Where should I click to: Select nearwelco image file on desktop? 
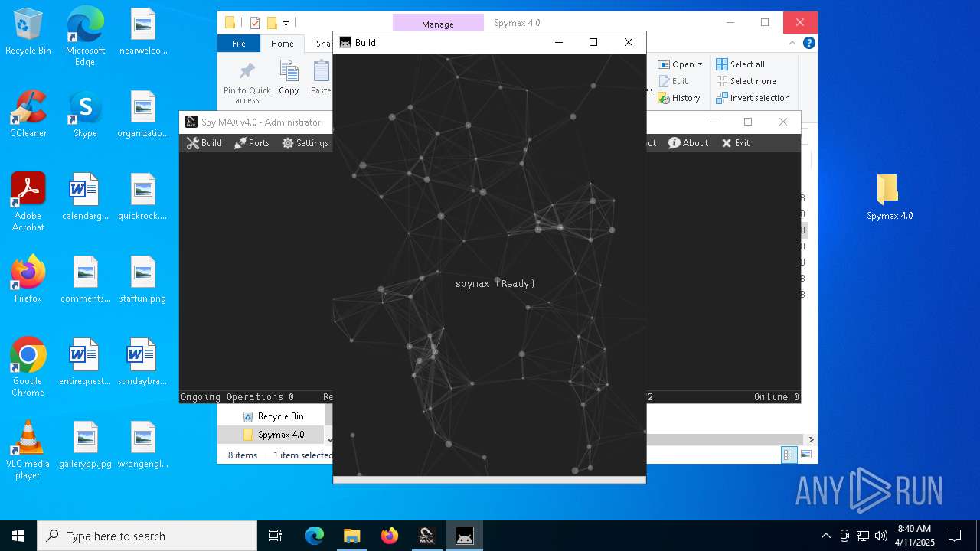tap(143, 32)
